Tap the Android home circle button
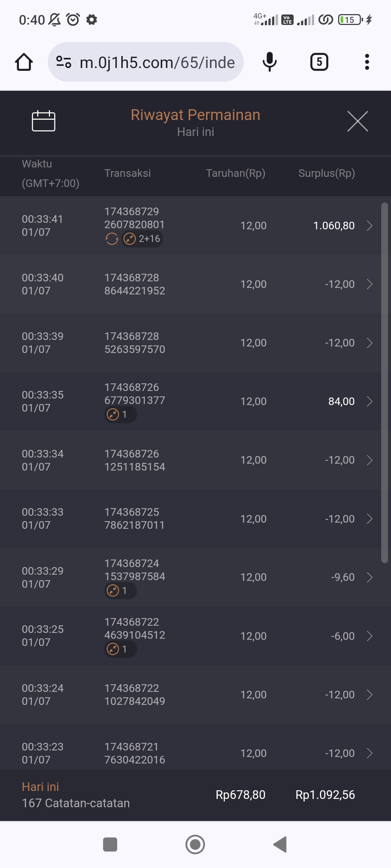The width and height of the screenshot is (391, 868). pyautogui.click(x=195, y=844)
